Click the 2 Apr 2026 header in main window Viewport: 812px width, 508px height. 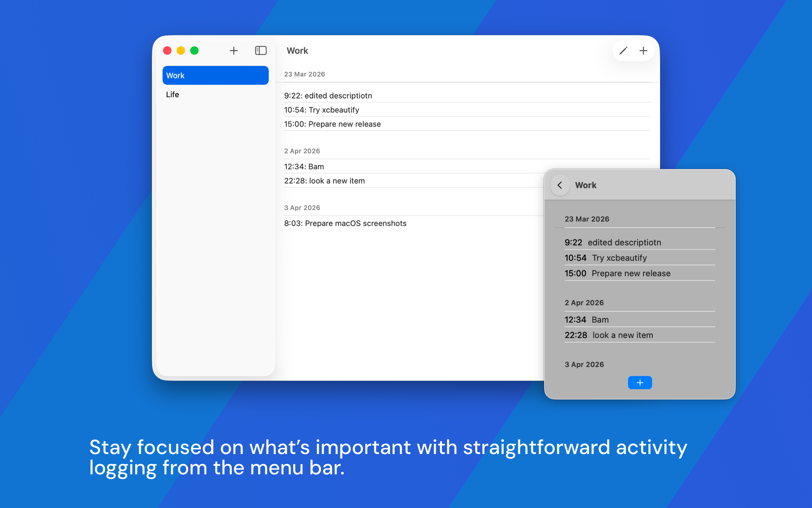pyautogui.click(x=302, y=151)
